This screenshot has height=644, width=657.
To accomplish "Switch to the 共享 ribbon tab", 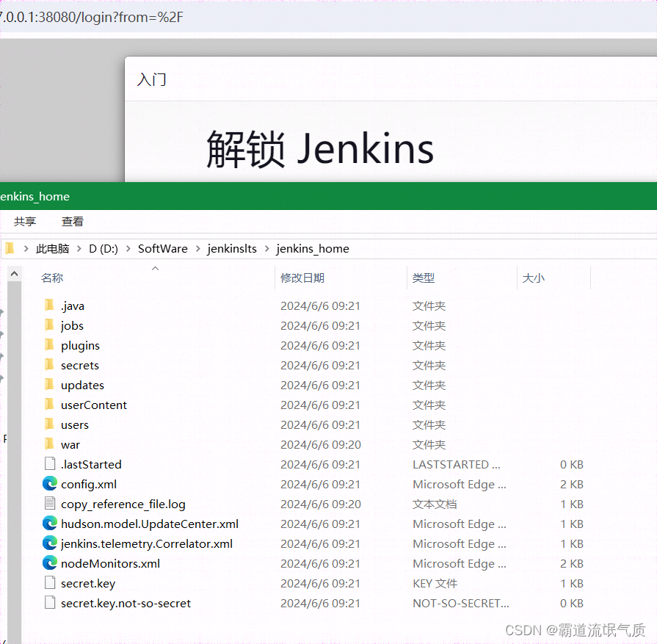I will (x=25, y=221).
